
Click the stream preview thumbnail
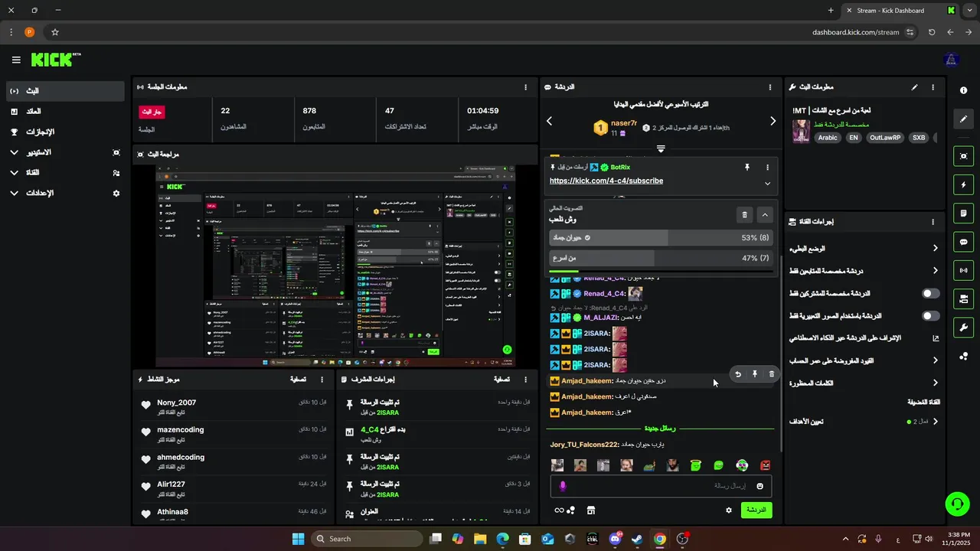click(x=335, y=266)
